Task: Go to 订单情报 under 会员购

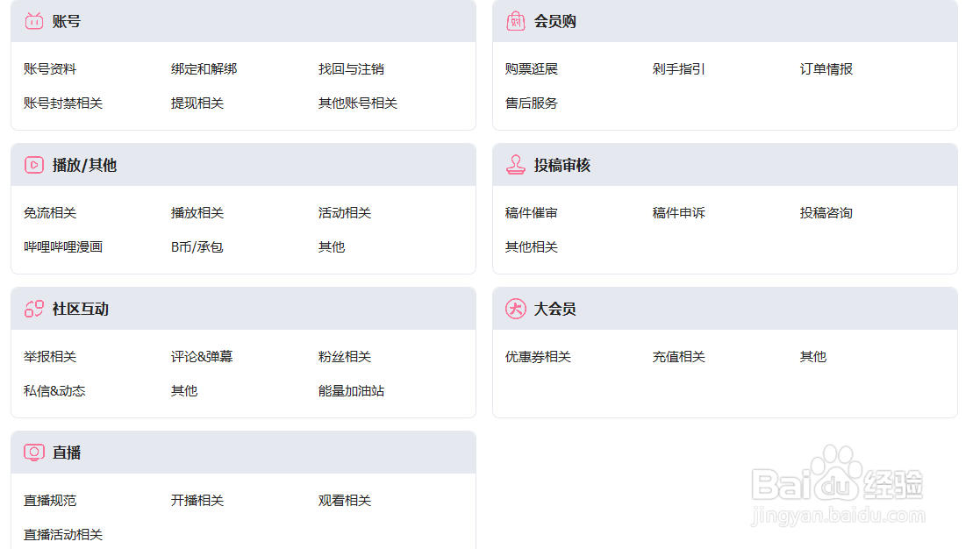Action: pyautogui.click(x=826, y=68)
